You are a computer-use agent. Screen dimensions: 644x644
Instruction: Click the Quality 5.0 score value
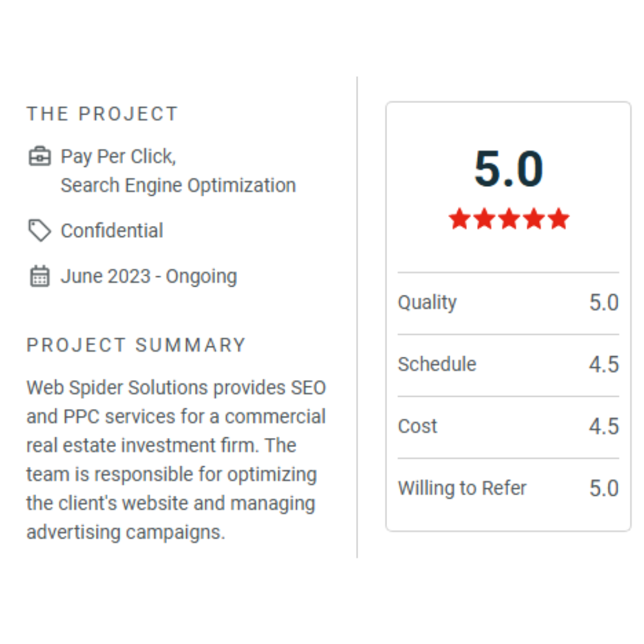coord(603,303)
